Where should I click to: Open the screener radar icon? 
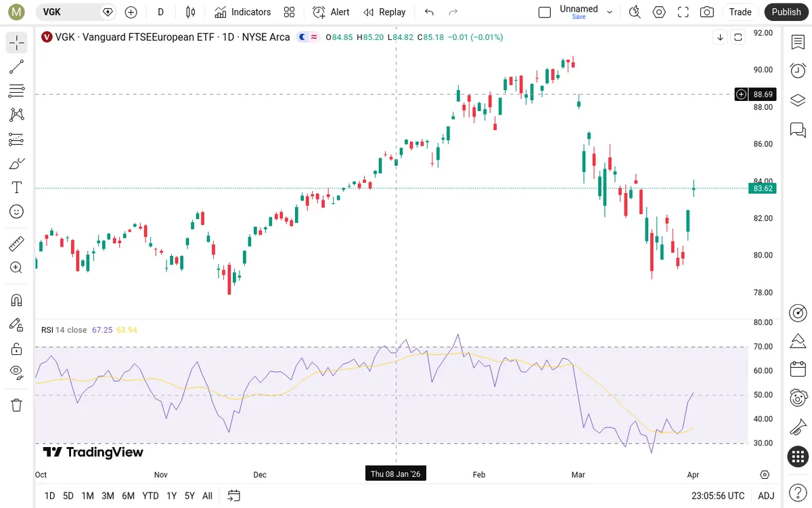coord(798,312)
